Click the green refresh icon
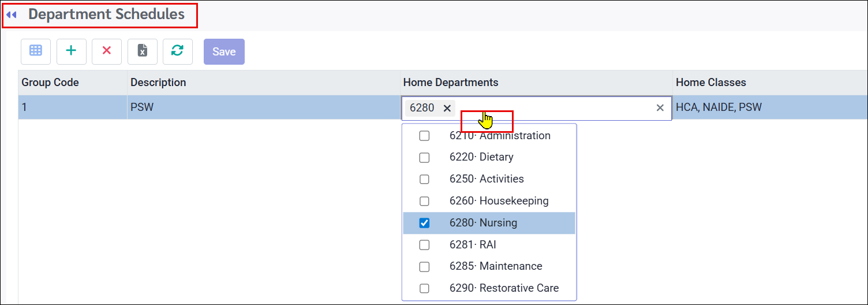This screenshot has width=868, height=305. [x=177, y=51]
